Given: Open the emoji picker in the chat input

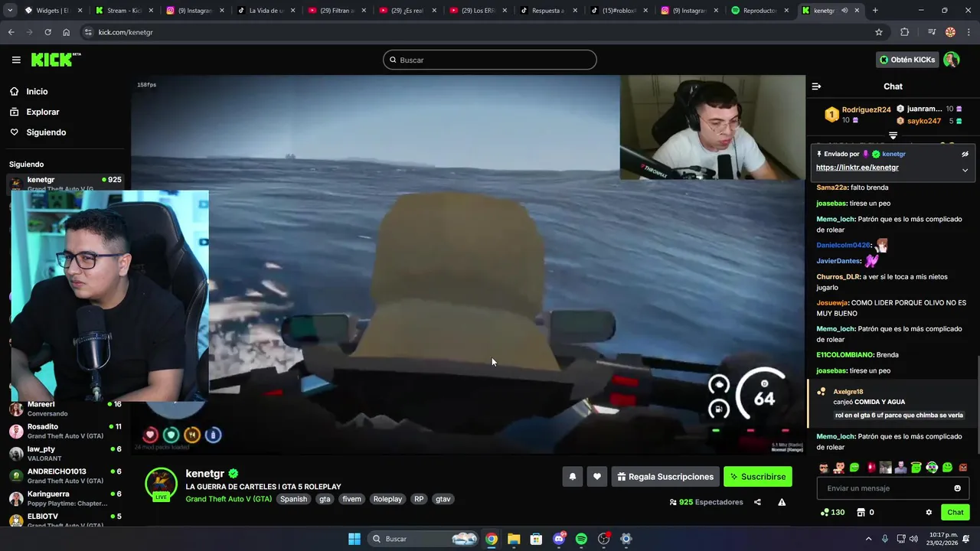Looking at the screenshot, I should (x=957, y=488).
